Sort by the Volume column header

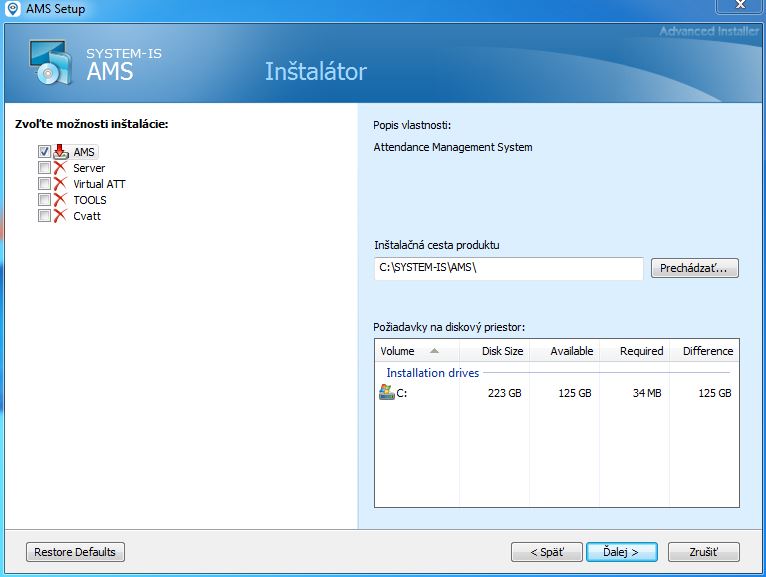(x=417, y=351)
